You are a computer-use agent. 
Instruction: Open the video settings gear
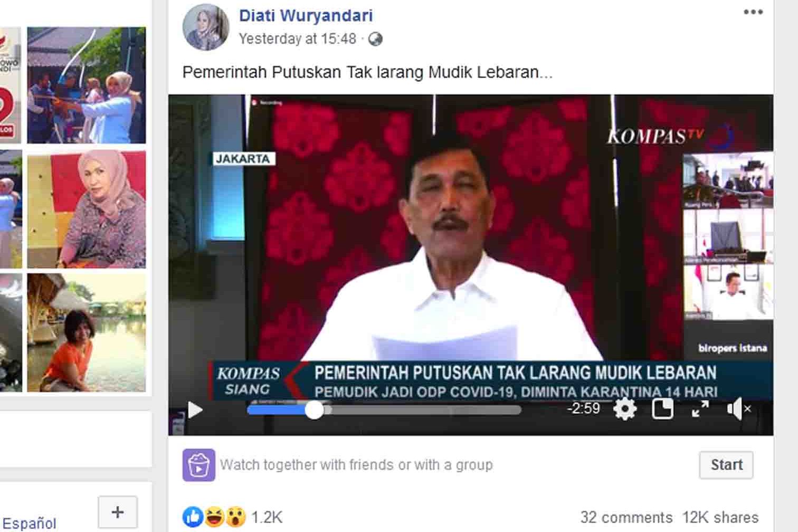tap(625, 408)
